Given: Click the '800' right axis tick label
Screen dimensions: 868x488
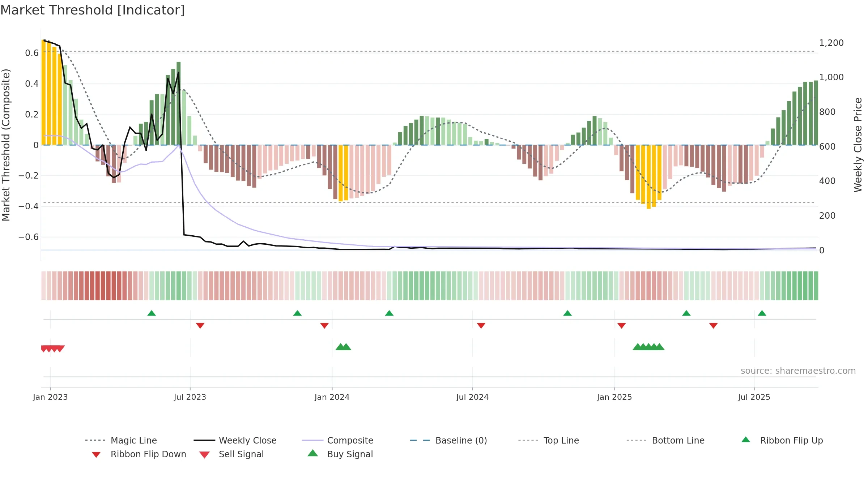Looking at the screenshot, I should (x=827, y=112).
